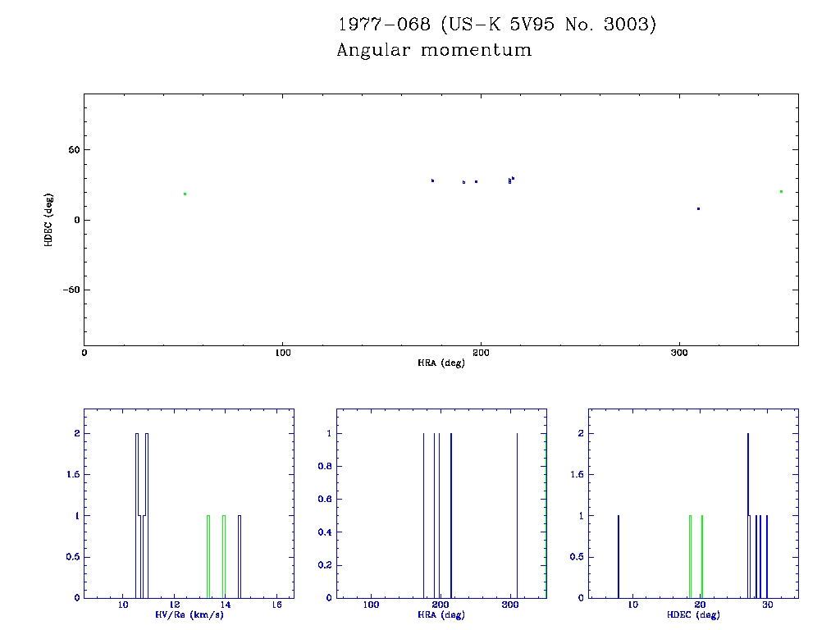
Task: Click the HRA histogram bar near 310
Action: point(517,515)
